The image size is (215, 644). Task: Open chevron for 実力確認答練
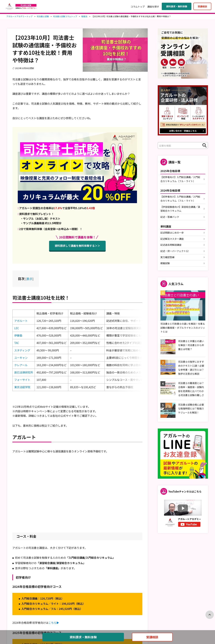coord(204,257)
